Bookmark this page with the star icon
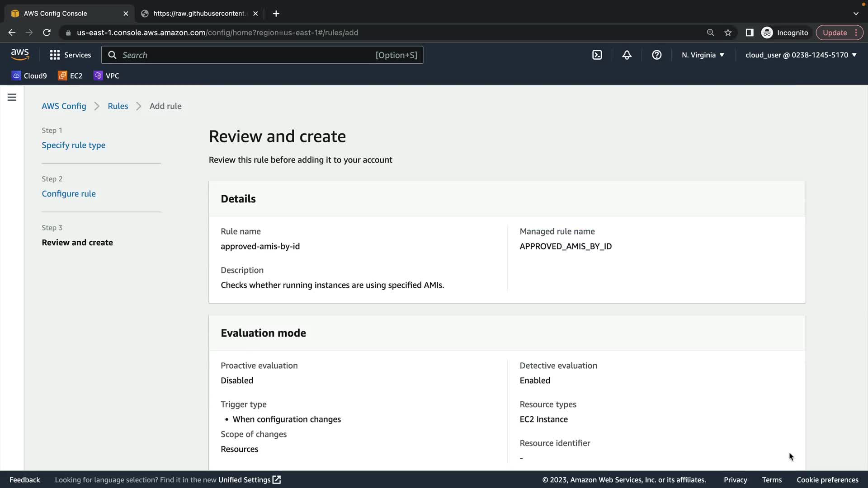 pos(728,33)
